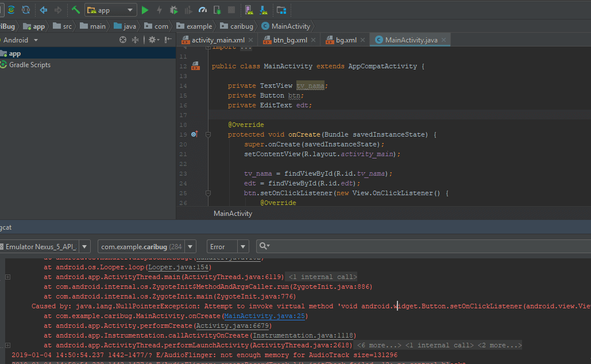The width and height of the screenshot is (591, 364).
Task: Attach debugger to Android process icon
Action: pos(217,10)
